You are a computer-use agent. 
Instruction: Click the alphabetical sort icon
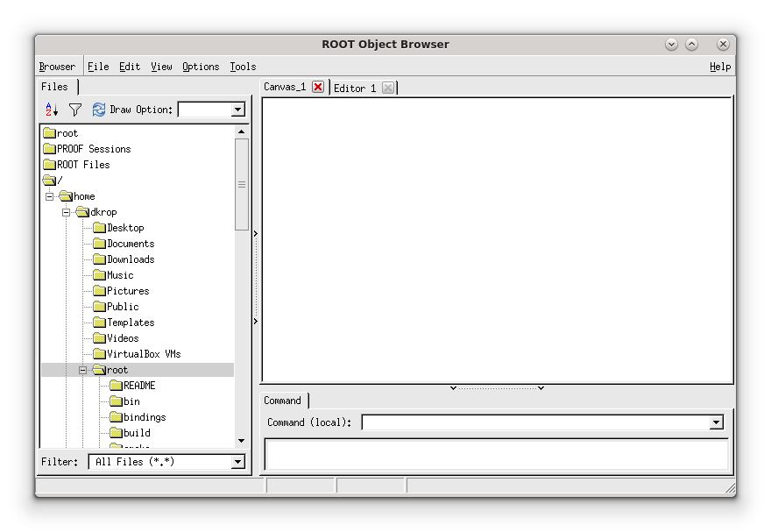[52, 110]
